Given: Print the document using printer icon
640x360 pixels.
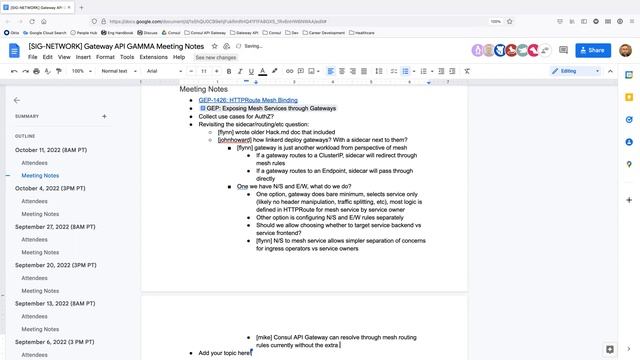Looking at the screenshot, I should tap(36, 71).
